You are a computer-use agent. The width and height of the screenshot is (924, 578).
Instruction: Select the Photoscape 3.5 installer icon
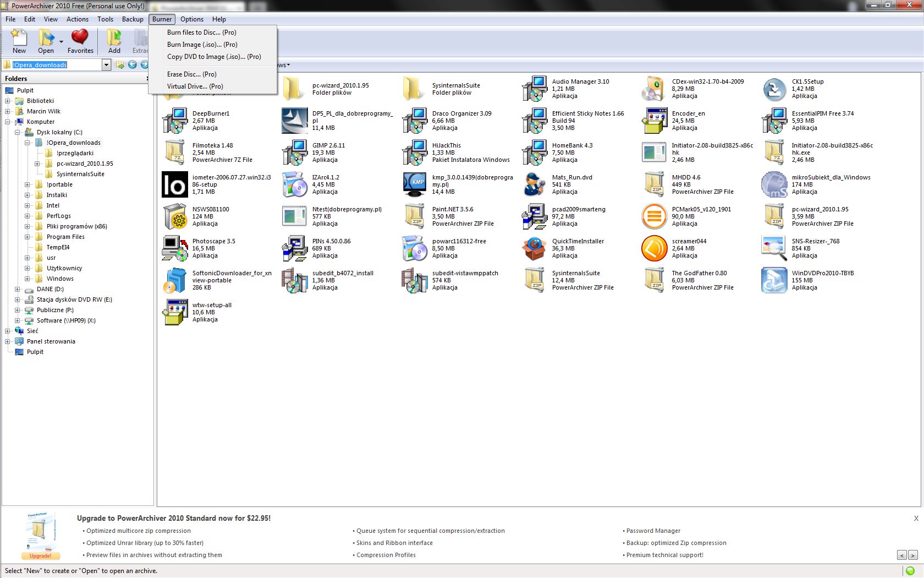click(x=175, y=248)
